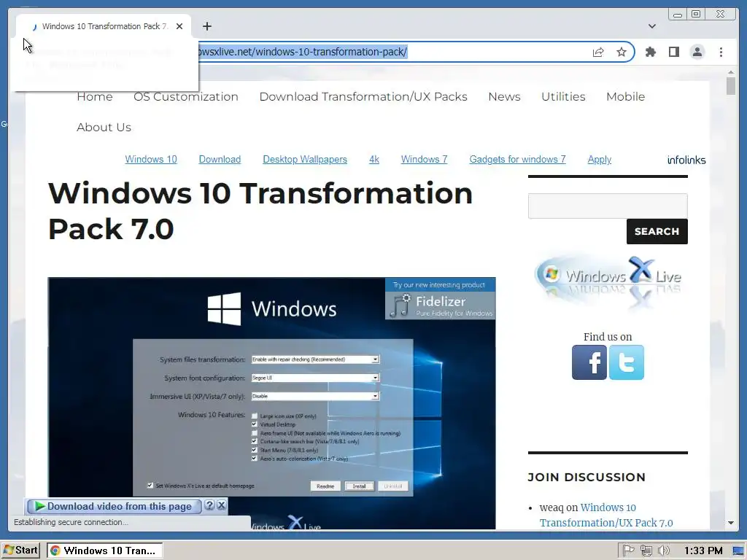Close the download video bar
The image size is (747, 560).
tap(222, 506)
